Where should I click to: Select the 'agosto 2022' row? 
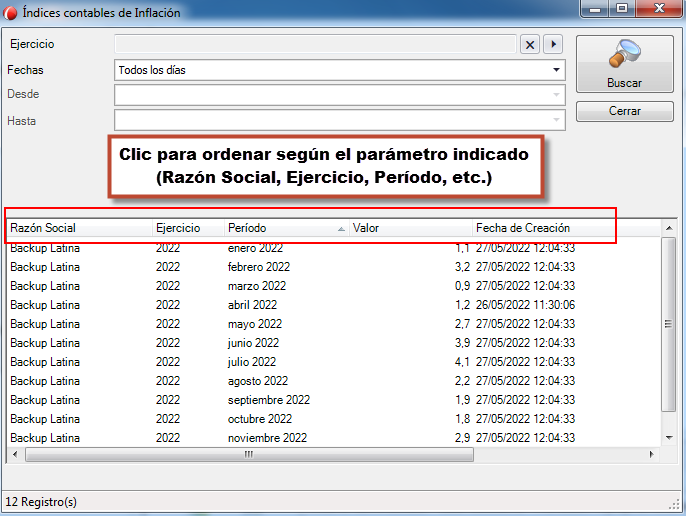coord(332,381)
